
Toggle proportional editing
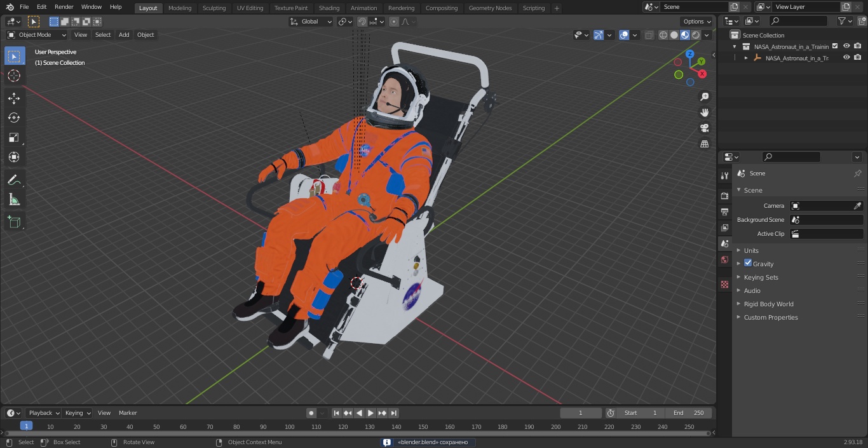pos(394,22)
